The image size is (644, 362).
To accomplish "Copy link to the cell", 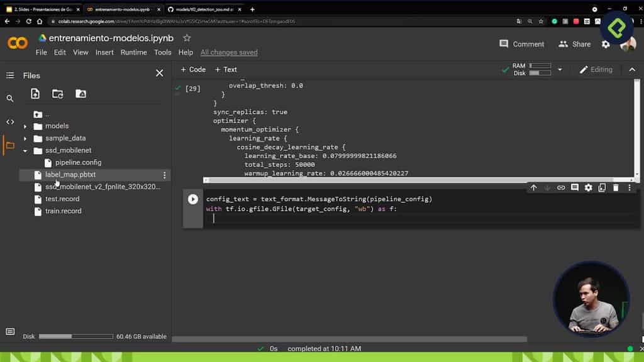I will pyautogui.click(x=561, y=187).
